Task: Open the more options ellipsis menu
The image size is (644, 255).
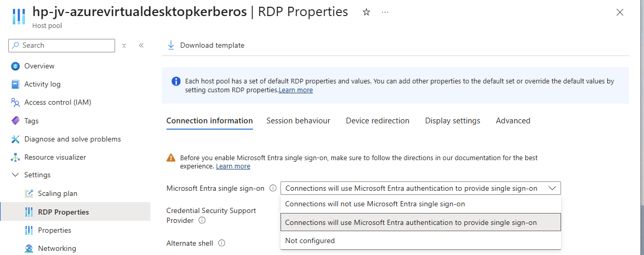Action: pyautogui.click(x=385, y=12)
